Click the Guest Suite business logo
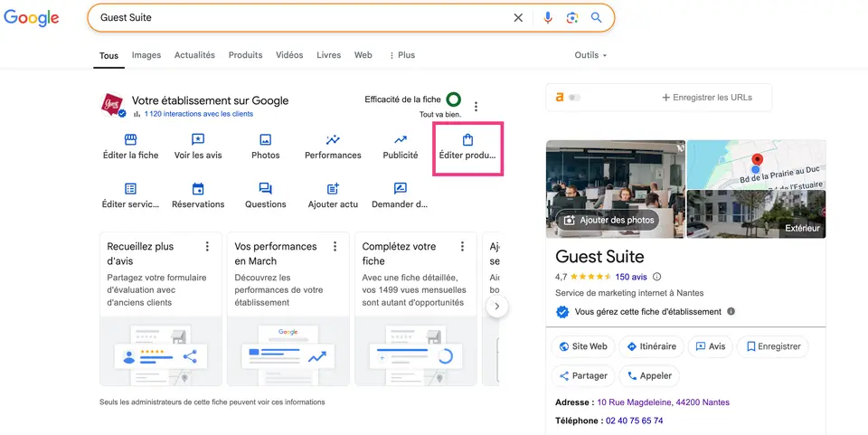 112,105
